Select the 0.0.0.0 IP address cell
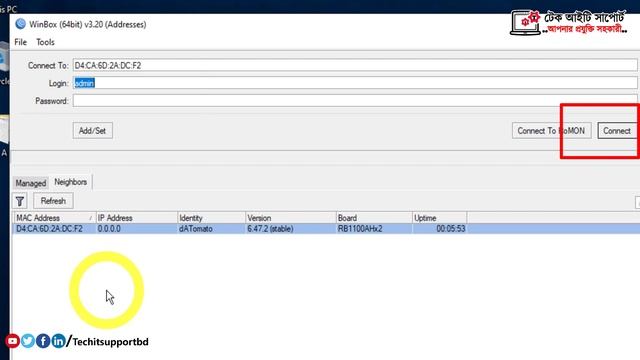The width and height of the screenshot is (640, 360). coord(136,229)
